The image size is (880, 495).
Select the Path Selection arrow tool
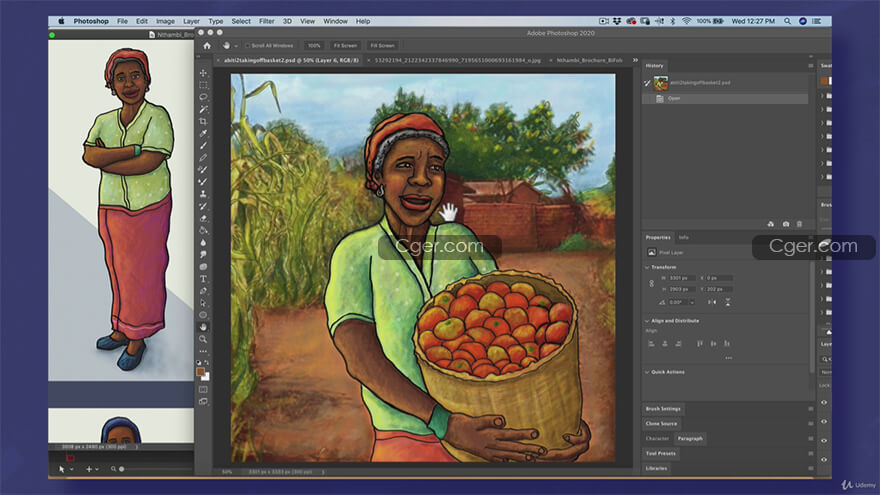203,303
